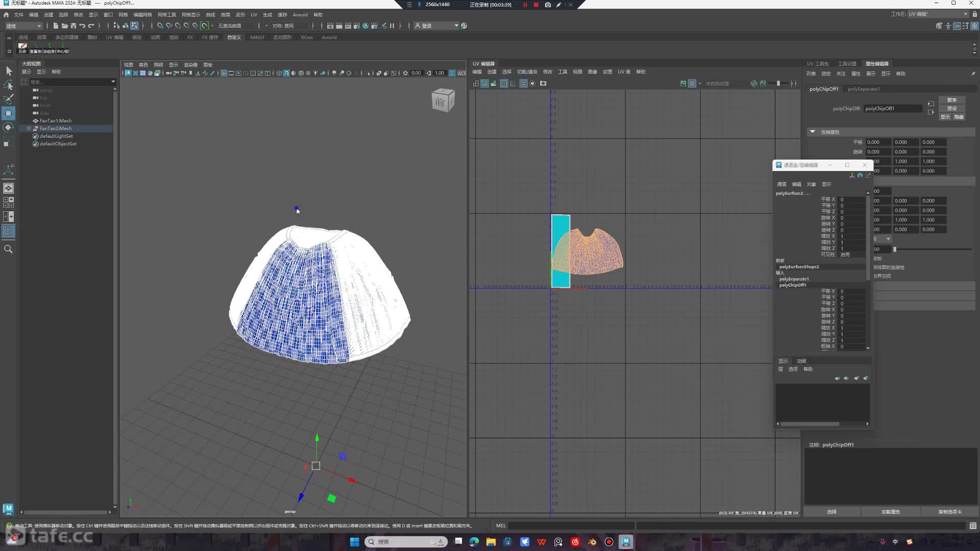Click the 预设 button
980x551 pixels.
click(952, 108)
